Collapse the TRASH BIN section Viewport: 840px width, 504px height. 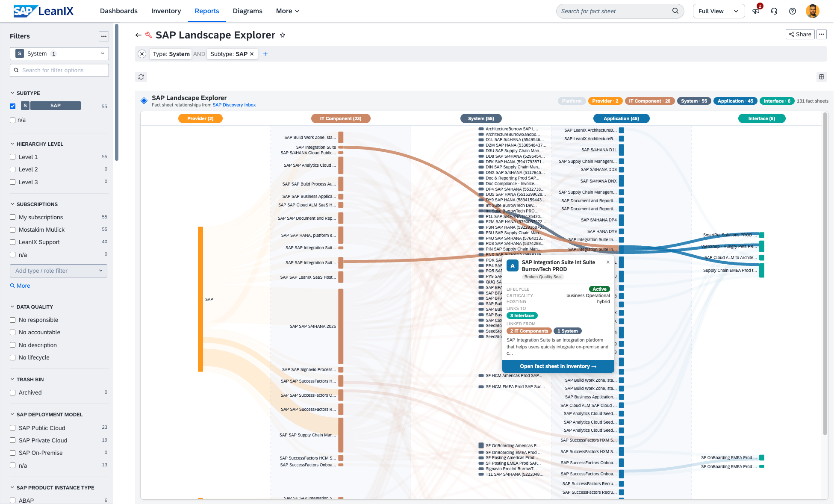[x=12, y=379]
